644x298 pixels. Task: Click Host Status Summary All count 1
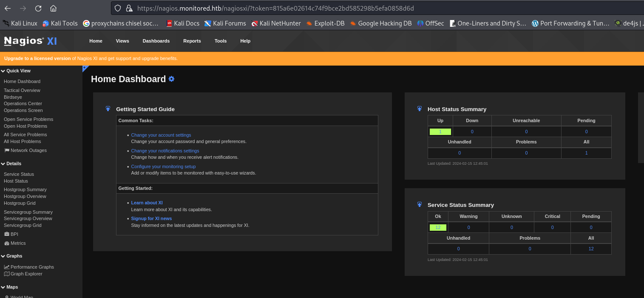pos(586,153)
